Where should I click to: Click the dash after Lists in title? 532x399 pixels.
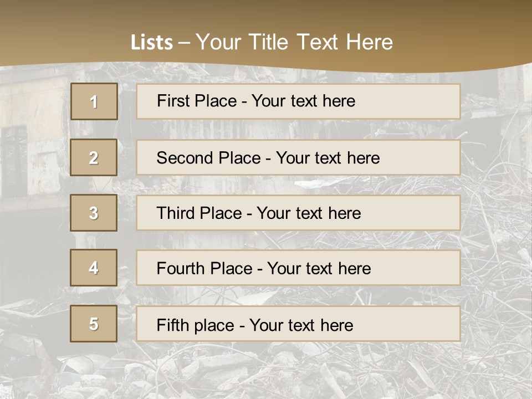[184, 43]
